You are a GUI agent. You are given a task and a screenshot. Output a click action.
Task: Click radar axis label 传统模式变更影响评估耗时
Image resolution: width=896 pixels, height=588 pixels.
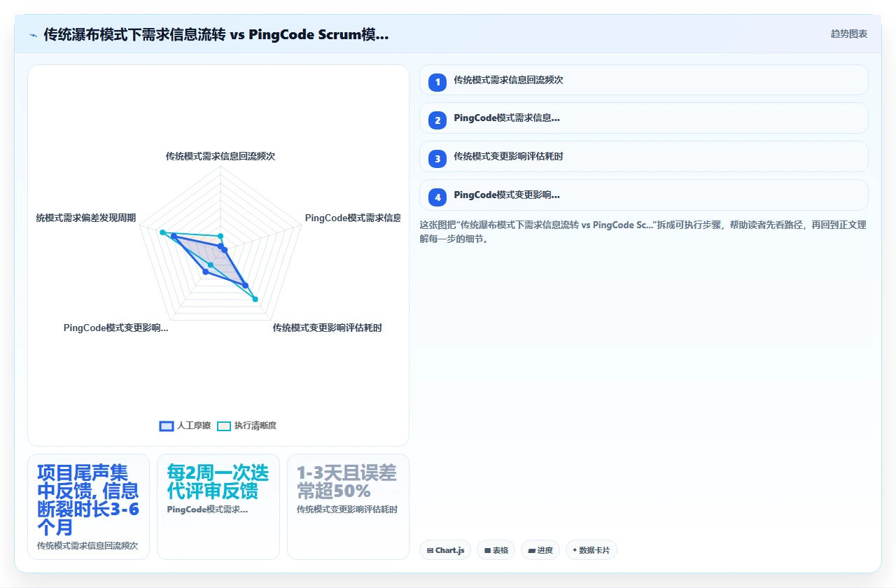point(328,328)
